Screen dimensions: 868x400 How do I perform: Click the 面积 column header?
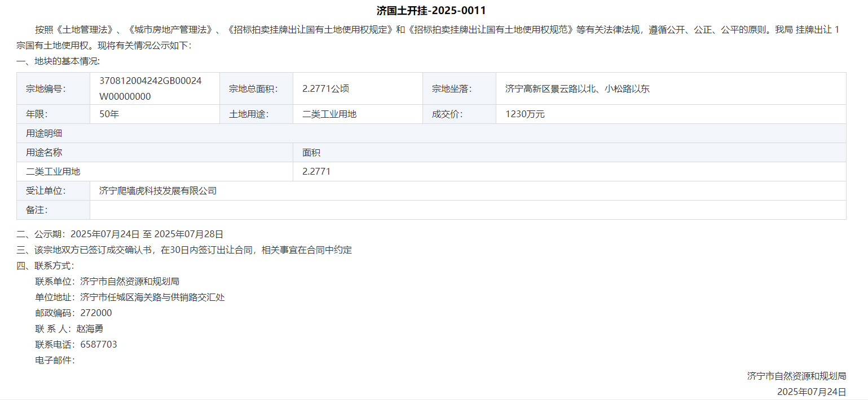570,153
